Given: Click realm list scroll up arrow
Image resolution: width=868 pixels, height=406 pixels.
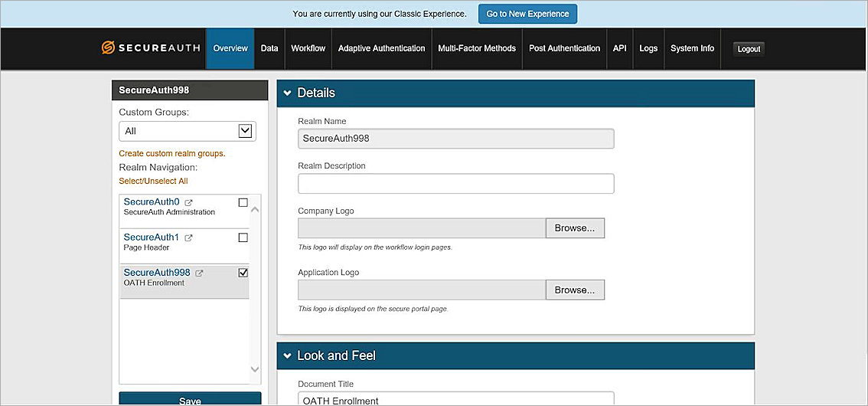Looking at the screenshot, I should pyautogui.click(x=255, y=210).
